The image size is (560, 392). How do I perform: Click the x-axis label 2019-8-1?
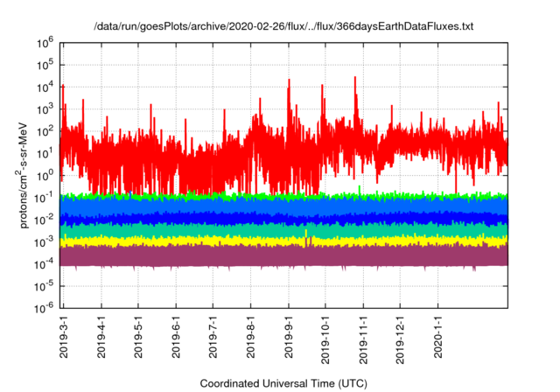[x=251, y=337]
